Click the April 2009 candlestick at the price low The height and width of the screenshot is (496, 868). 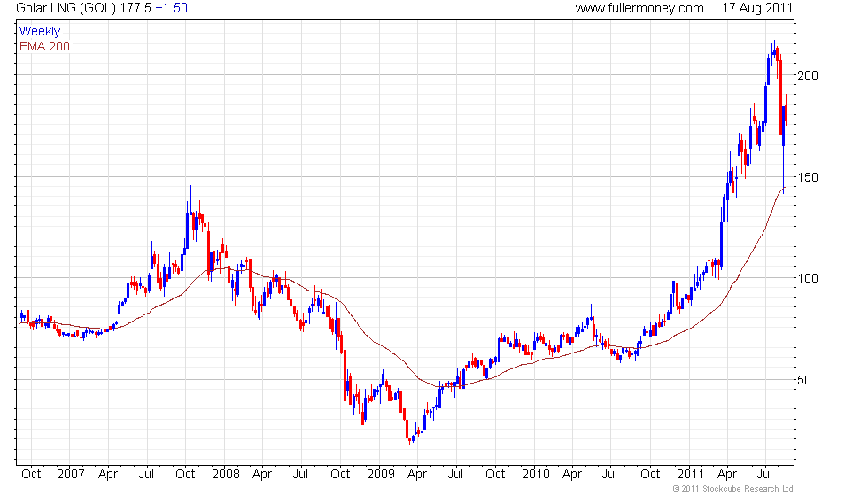(410, 439)
